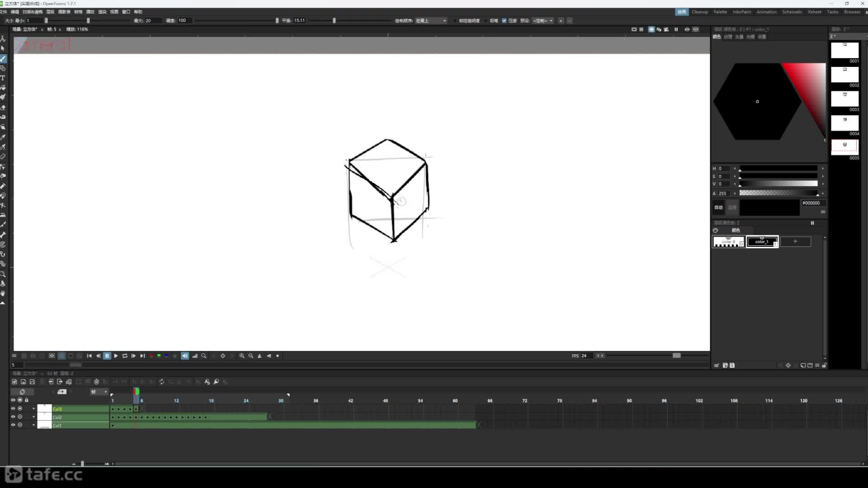Viewport: 868px width, 488px height.
Task: Toggle preview visibility eye for Col3
Action: coord(13,408)
